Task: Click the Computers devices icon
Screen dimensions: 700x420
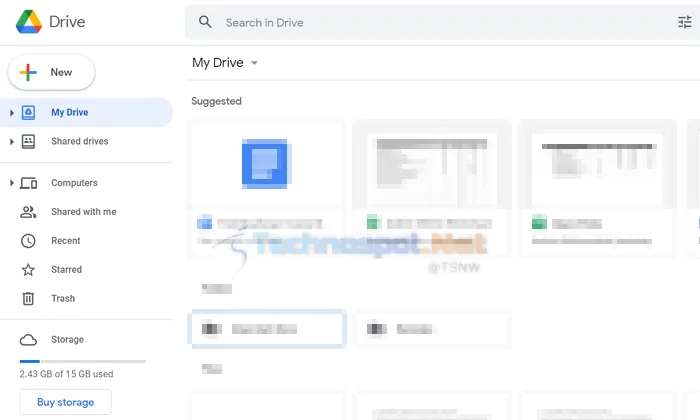Action: tap(29, 183)
